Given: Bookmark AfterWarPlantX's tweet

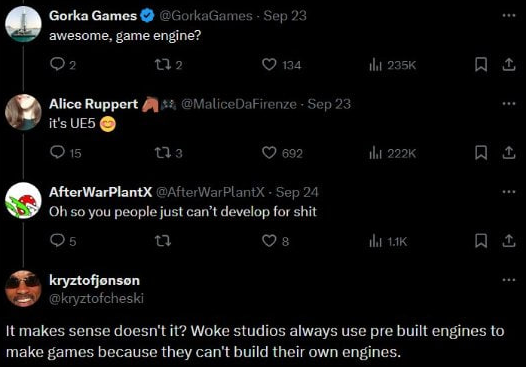Looking at the screenshot, I should pos(481,241).
